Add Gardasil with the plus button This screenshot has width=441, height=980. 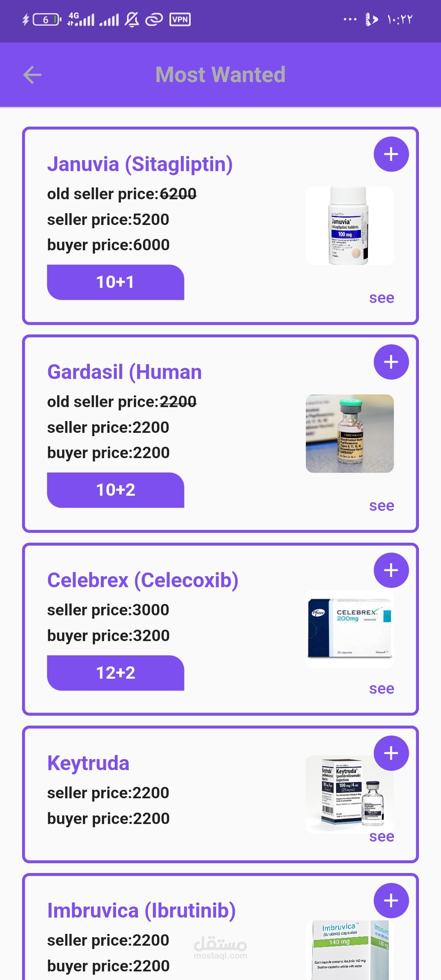coord(391,362)
